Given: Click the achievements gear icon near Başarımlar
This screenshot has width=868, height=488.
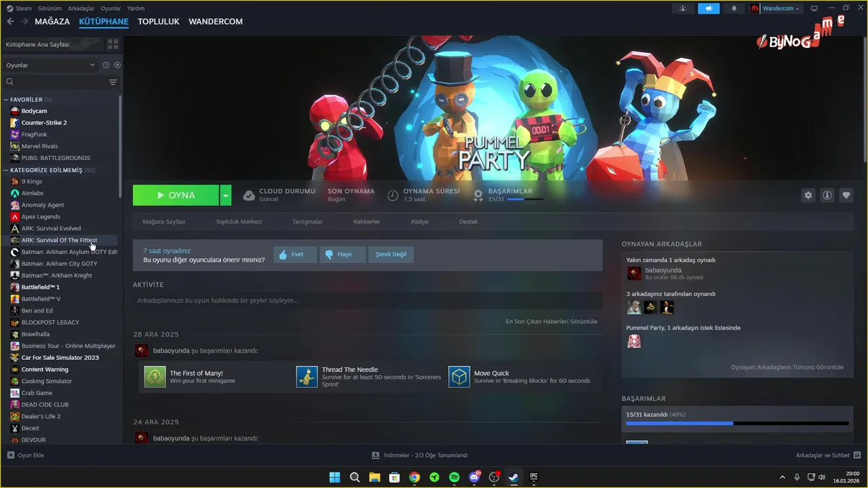Looking at the screenshot, I should (x=478, y=195).
